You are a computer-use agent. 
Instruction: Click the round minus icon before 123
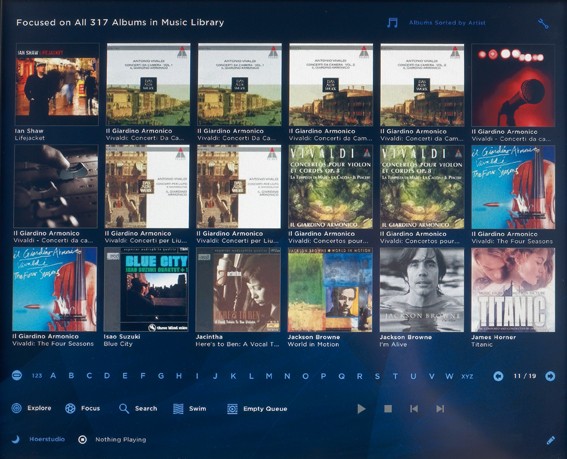[x=17, y=375]
